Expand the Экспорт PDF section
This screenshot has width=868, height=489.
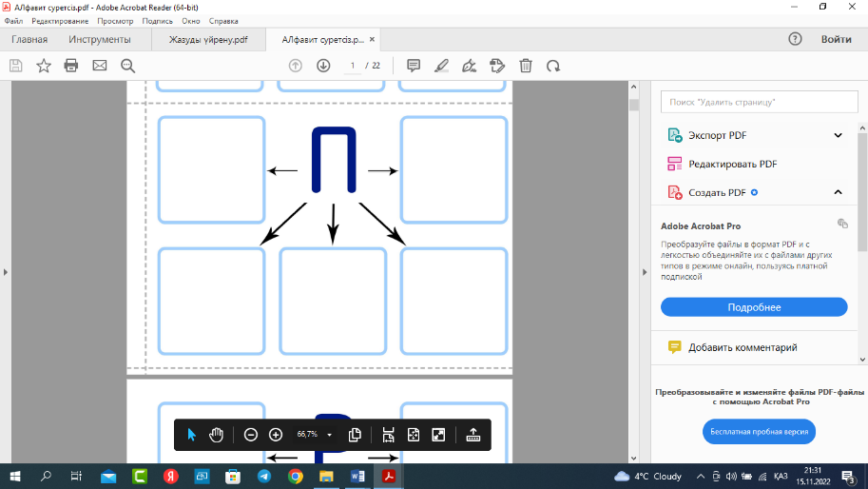coord(838,135)
